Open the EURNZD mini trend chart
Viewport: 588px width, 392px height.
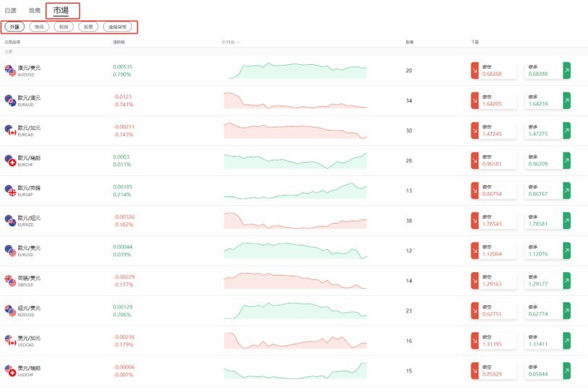tap(295, 221)
